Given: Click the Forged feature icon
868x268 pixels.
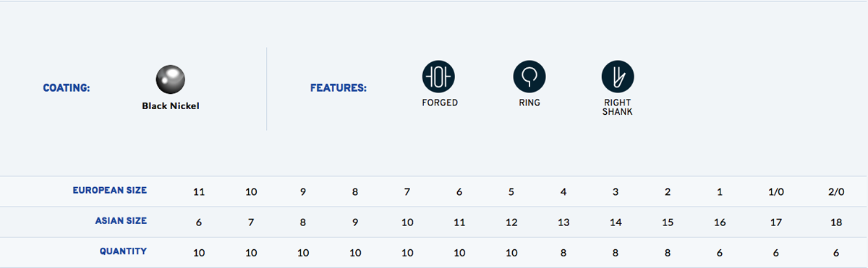Looking at the screenshot, I should (x=439, y=76).
